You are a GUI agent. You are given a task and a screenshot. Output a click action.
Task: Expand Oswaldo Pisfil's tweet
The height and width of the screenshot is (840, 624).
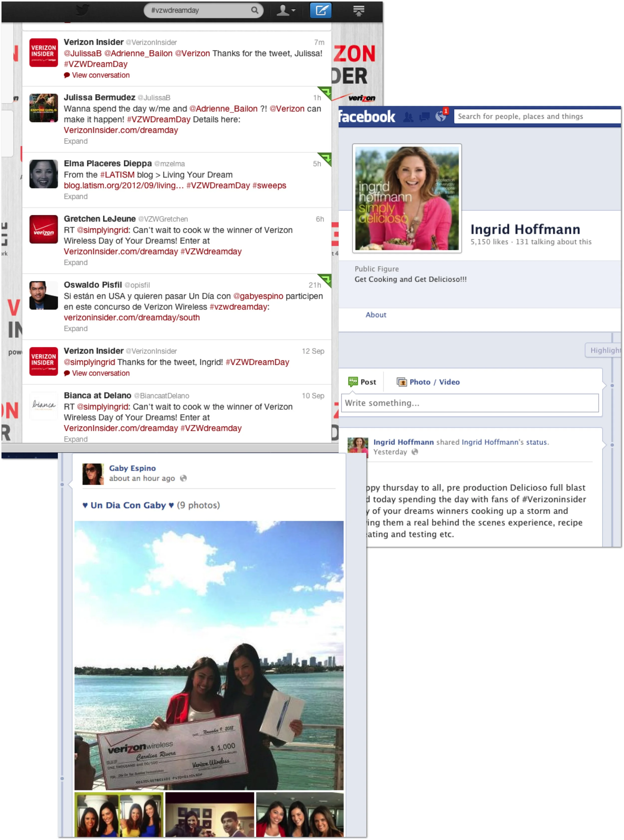tap(76, 328)
